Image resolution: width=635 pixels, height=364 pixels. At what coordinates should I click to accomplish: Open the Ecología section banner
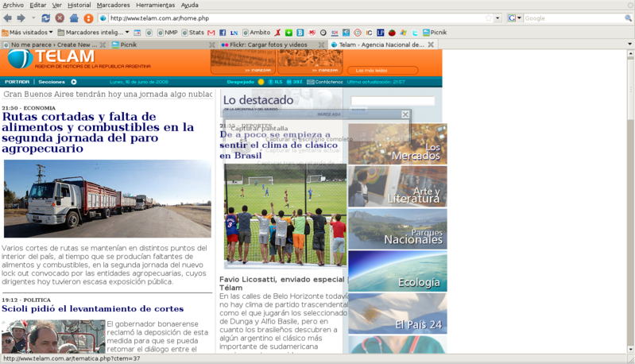point(397,271)
